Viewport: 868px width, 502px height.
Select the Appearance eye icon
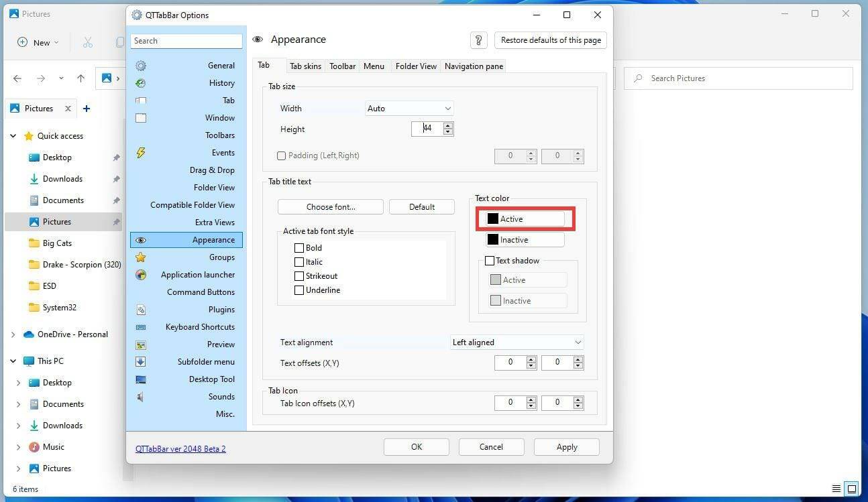(141, 240)
